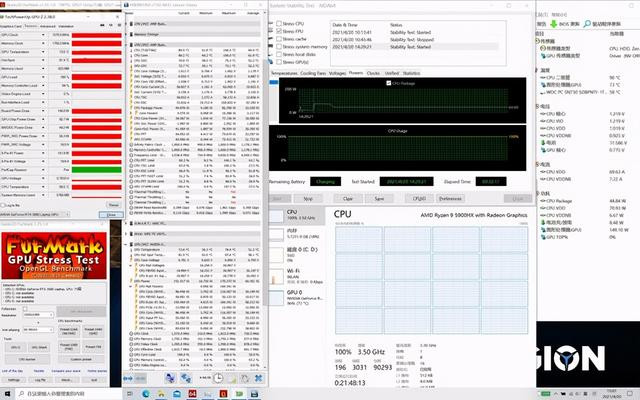The height and width of the screenshot is (400, 640).
Task: Click Windows taskbar search box
Action: click(x=69, y=394)
